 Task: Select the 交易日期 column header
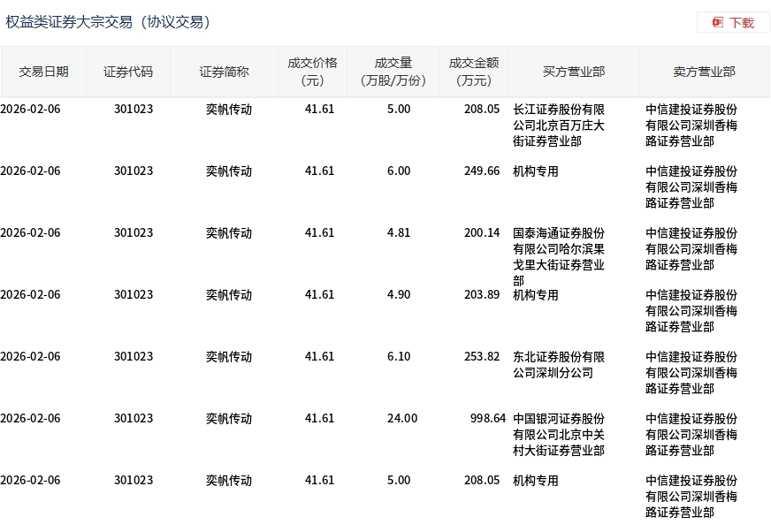[43, 72]
